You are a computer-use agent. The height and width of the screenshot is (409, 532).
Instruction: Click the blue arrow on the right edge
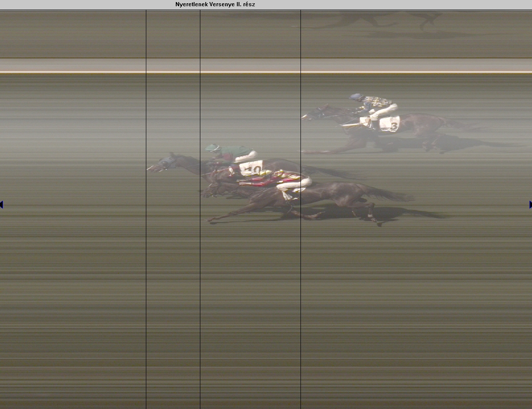(530, 204)
